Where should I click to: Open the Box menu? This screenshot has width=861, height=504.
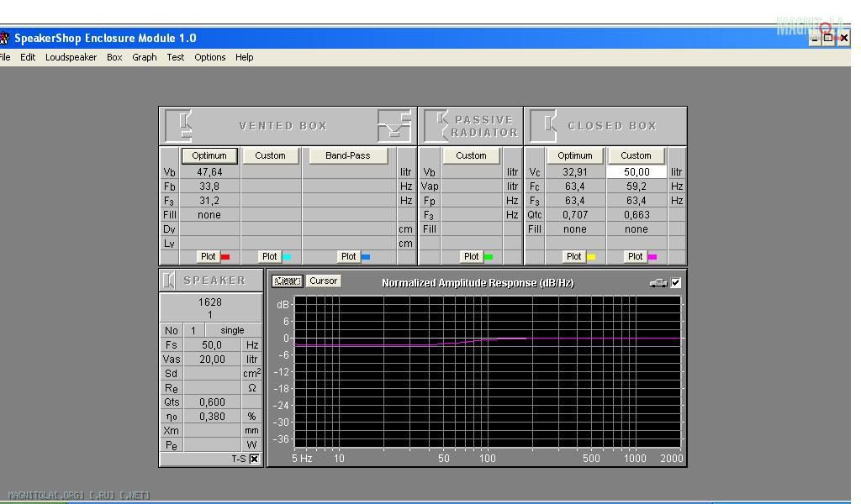point(114,57)
